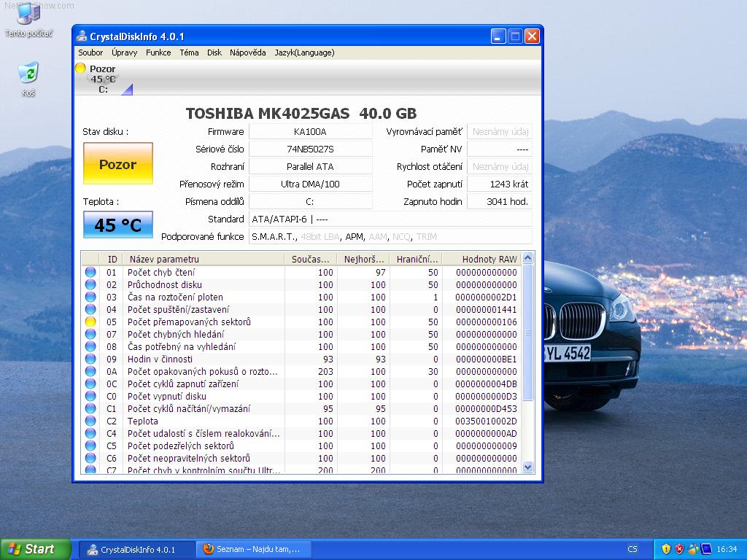Click the scroll up arrow in attribute list
The width and height of the screenshot is (747, 560).
point(528,258)
